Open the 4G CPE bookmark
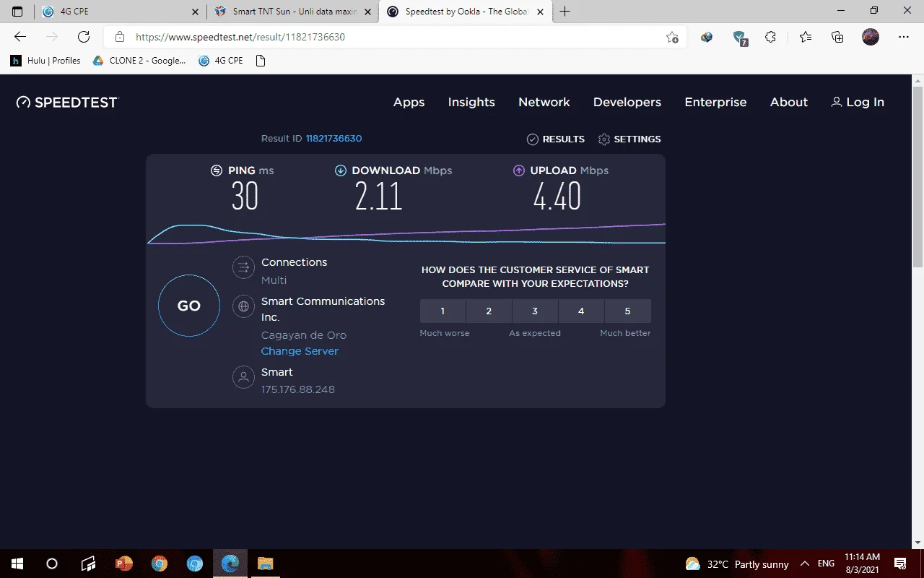 tap(221, 61)
